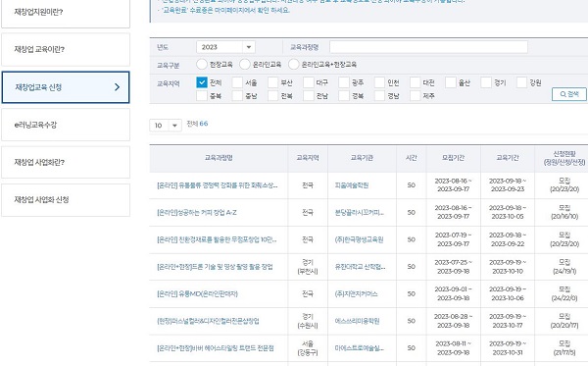
Task: Open the 유통MD(온라인판매자) course link
Action: [197, 294]
